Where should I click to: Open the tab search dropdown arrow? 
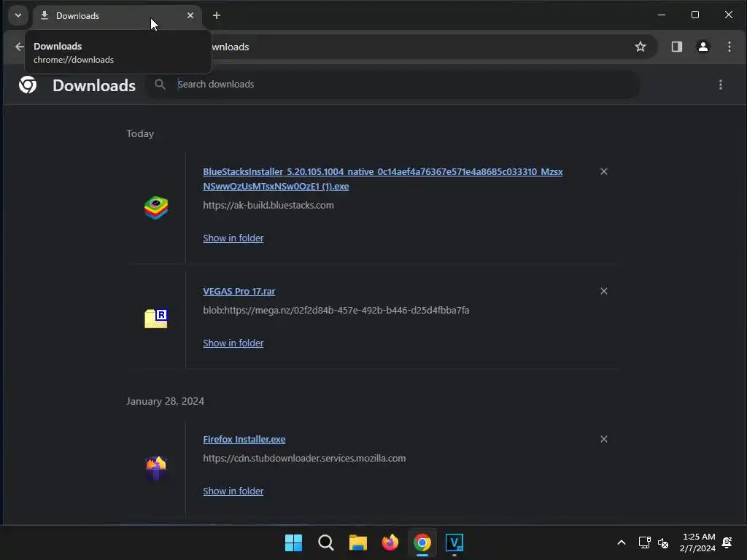click(18, 15)
